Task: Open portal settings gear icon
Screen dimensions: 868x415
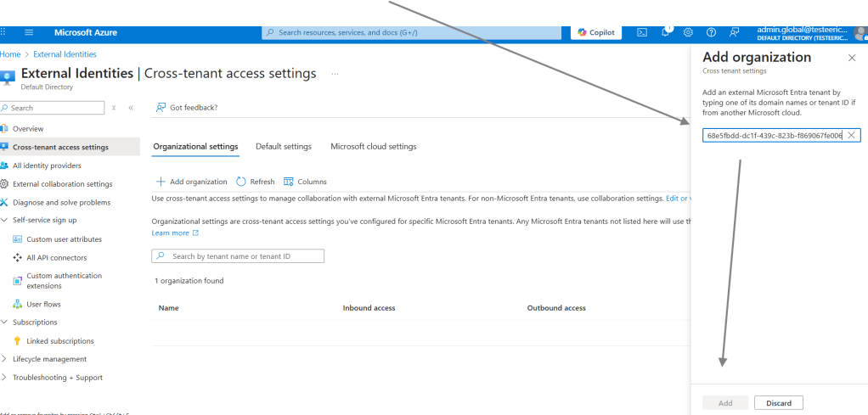Action: click(688, 32)
